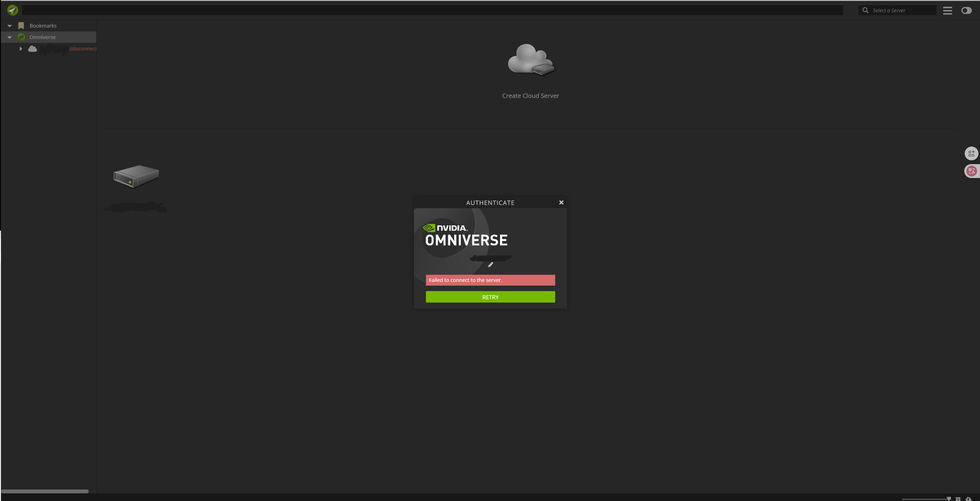The height and width of the screenshot is (501, 980).
Task: Collapse the Omniverse tree node
Action: (10, 37)
